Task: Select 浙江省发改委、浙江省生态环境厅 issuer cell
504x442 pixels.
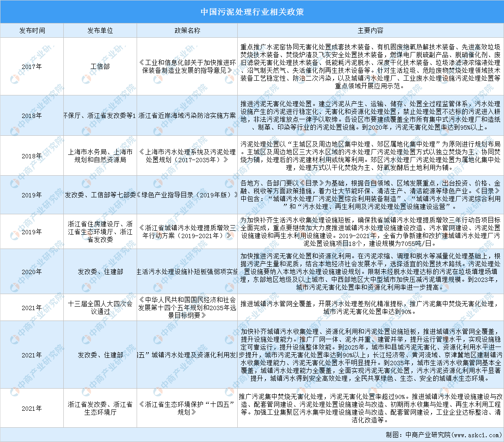Action: point(100,408)
